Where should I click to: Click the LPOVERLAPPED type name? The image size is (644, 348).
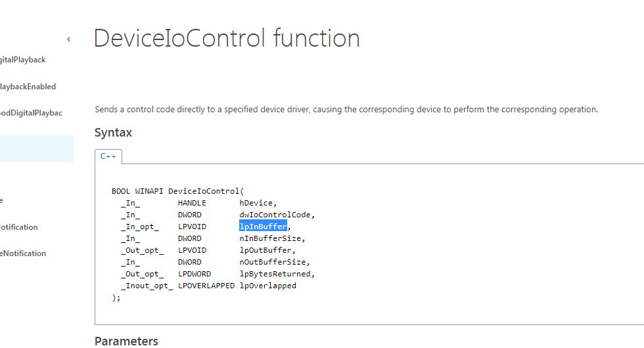click(x=206, y=286)
